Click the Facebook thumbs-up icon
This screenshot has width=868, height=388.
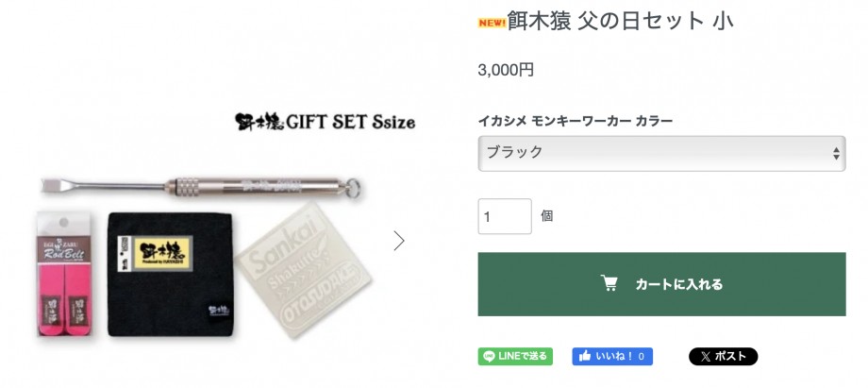pos(585,357)
